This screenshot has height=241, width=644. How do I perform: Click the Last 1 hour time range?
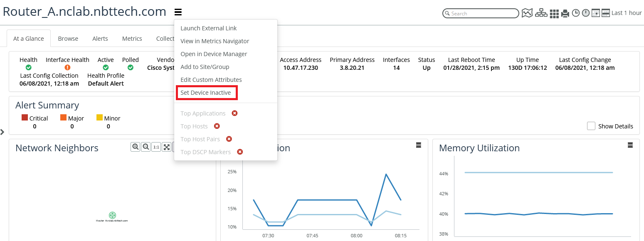(626, 13)
